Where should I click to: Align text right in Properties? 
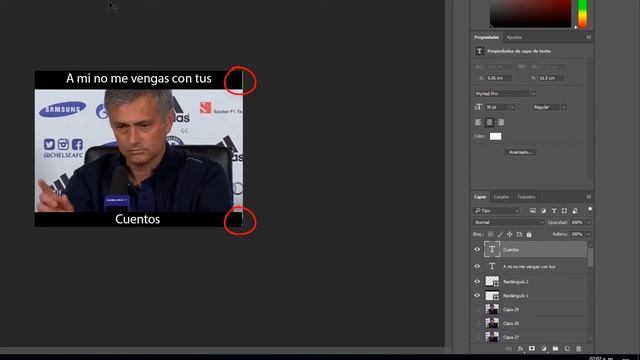(501, 122)
